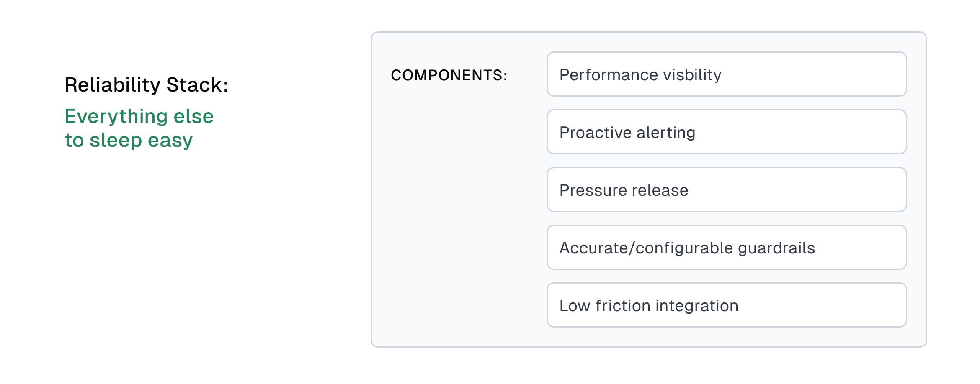
Task: Click the green text 'Everything else'
Action: [x=139, y=116]
